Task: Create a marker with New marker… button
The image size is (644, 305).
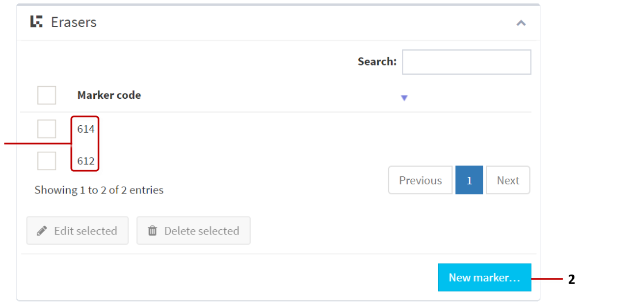Action: pyautogui.click(x=484, y=277)
